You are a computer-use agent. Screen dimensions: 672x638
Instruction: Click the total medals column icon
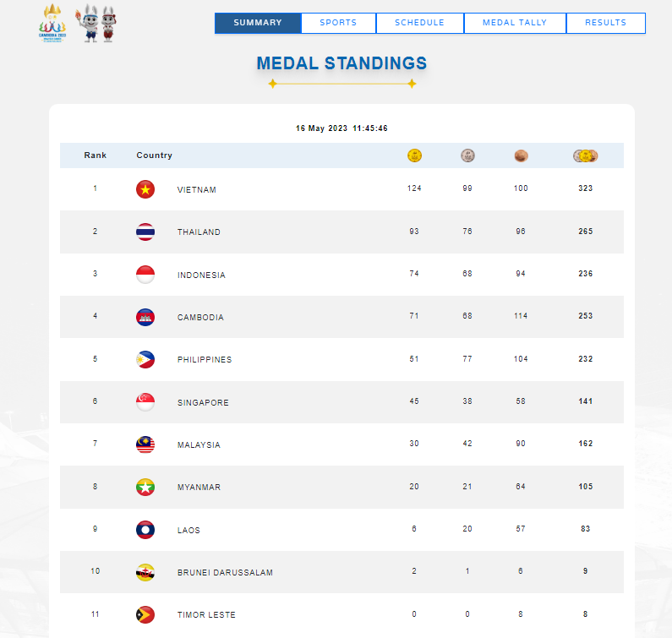(x=586, y=155)
